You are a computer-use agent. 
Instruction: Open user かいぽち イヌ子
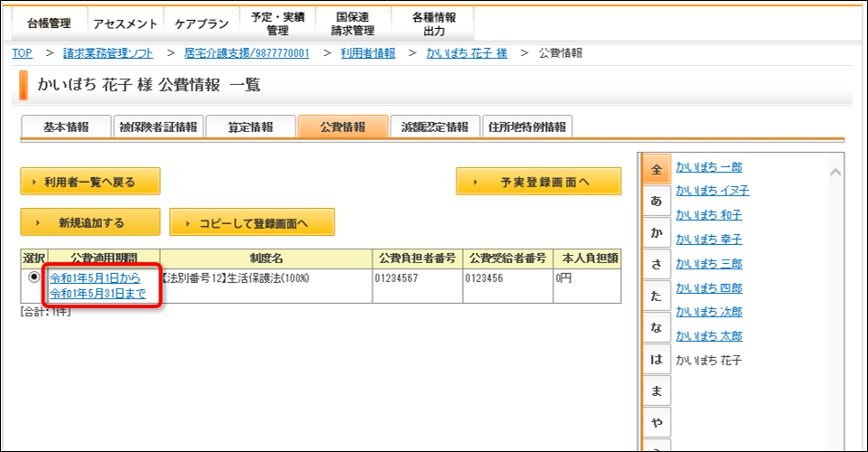tap(712, 191)
